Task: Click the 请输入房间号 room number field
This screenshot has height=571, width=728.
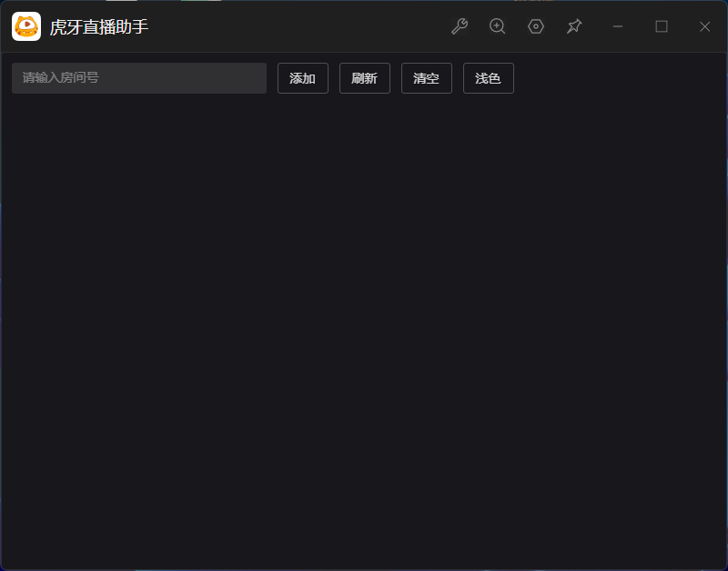Action: (x=139, y=78)
